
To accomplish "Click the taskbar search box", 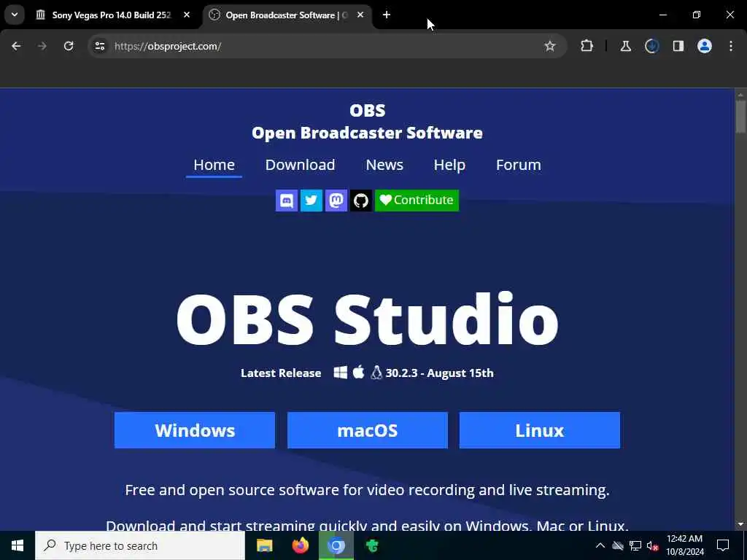I will (x=140, y=545).
